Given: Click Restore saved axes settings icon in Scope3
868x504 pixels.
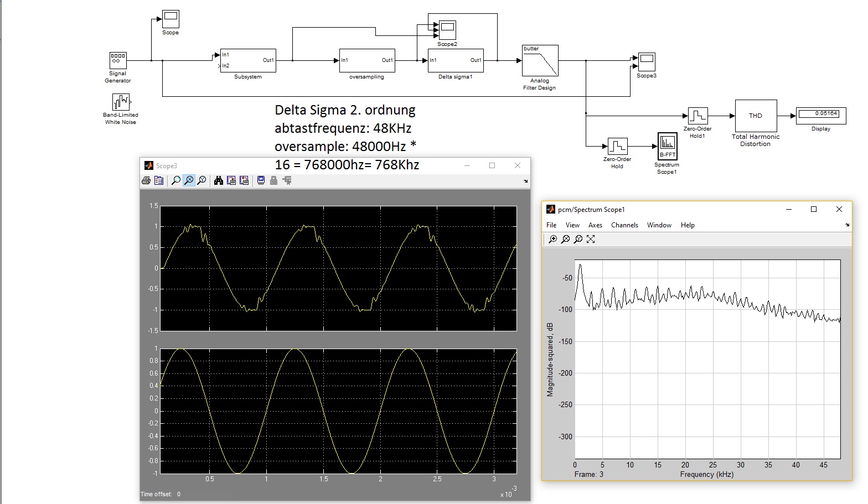Looking at the screenshot, I should click(x=244, y=180).
